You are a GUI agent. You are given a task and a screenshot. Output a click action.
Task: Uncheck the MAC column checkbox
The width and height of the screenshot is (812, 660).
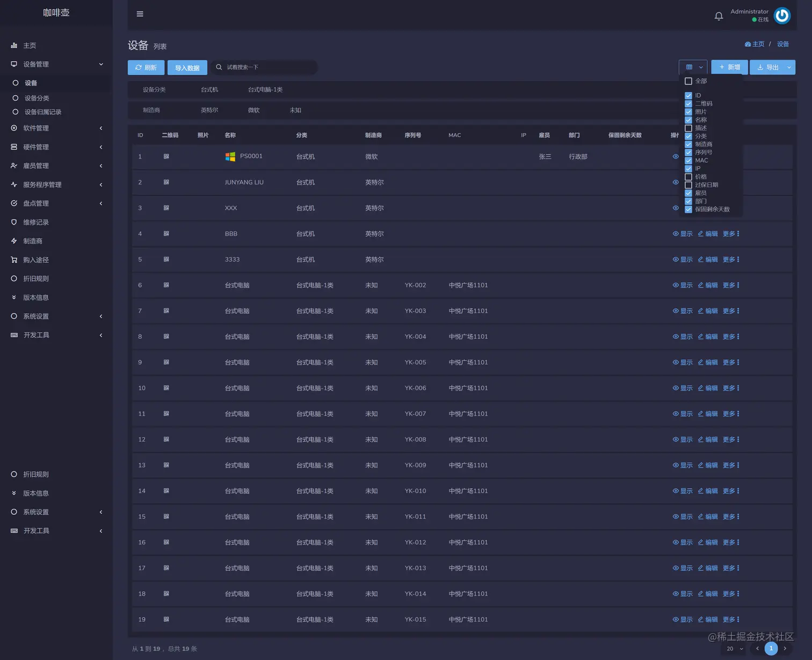[688, 161]
